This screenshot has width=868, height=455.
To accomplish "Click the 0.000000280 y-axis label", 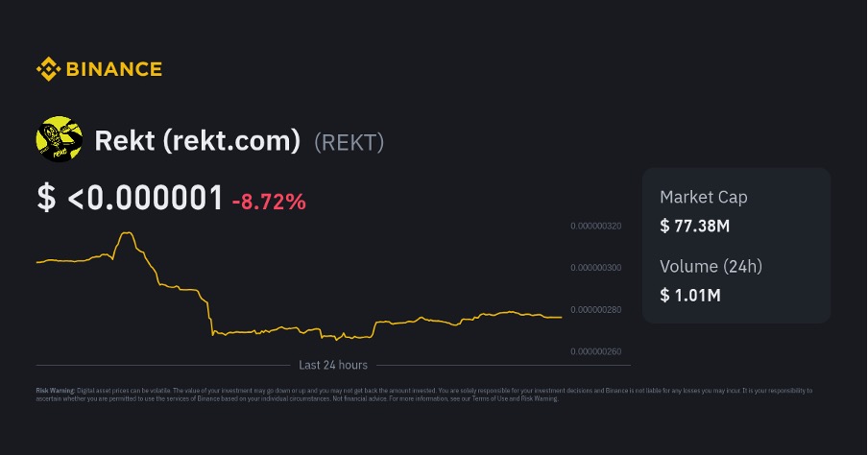I will [x=595, y=309].
